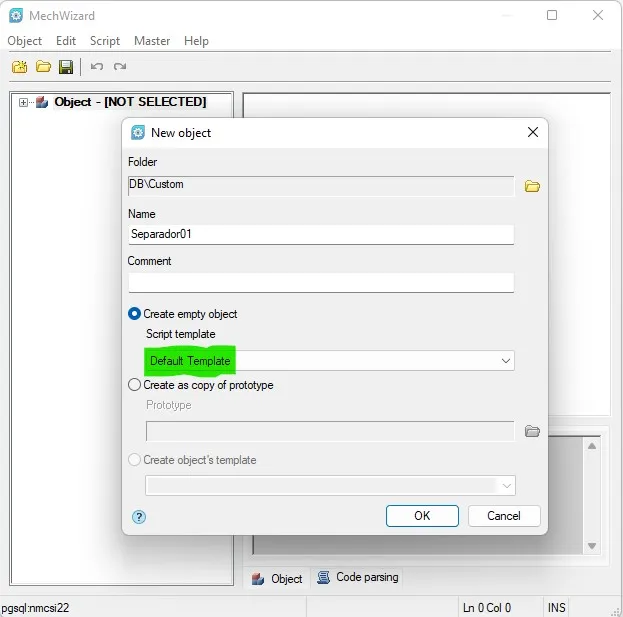Browse for folder next to DB\Custom field
This screenshot has width=623, height=617.
[x=532, y=186]
